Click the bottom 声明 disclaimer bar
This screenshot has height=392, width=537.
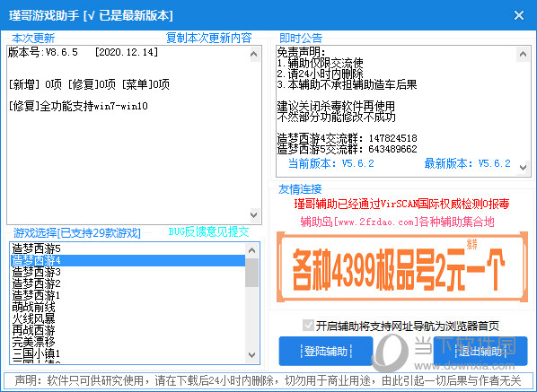pos(268,380)
